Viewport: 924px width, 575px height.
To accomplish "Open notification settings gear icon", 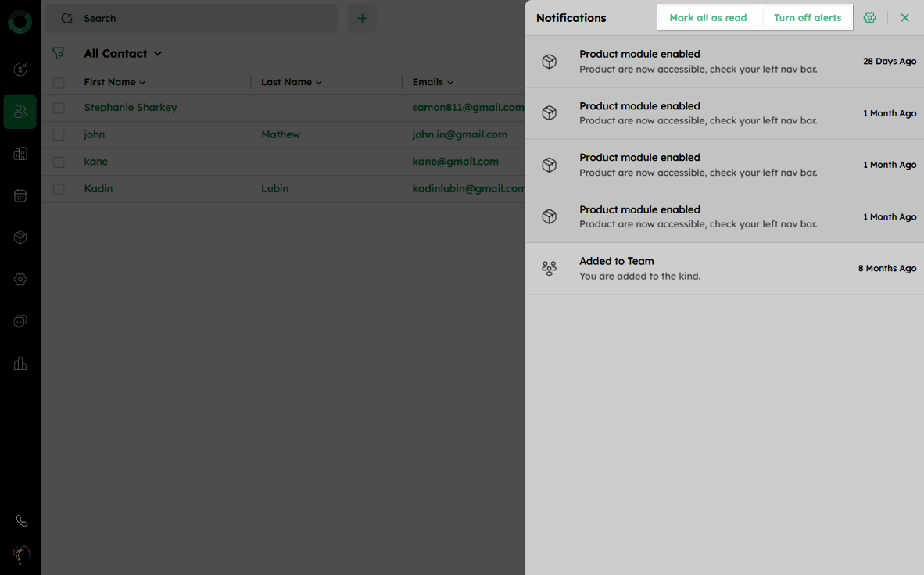I will (x=869, y=18).
